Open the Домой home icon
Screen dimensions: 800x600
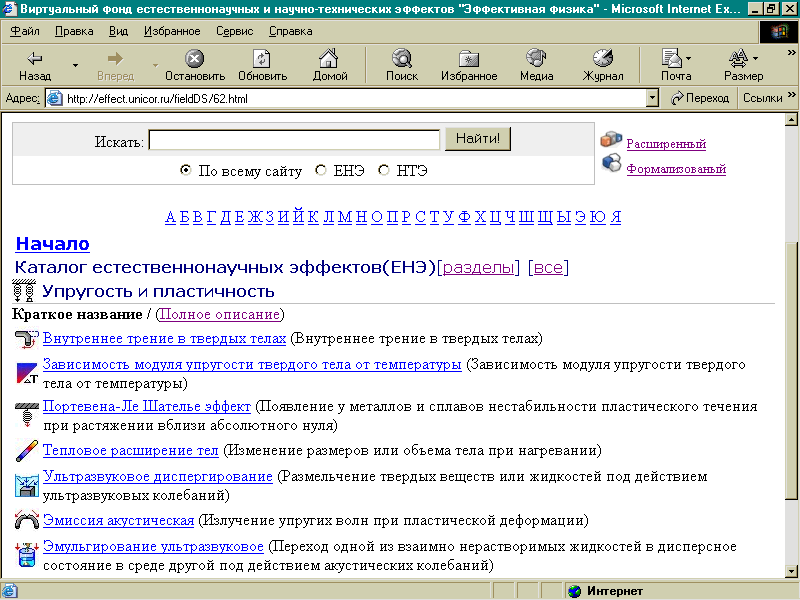[329, 58]
